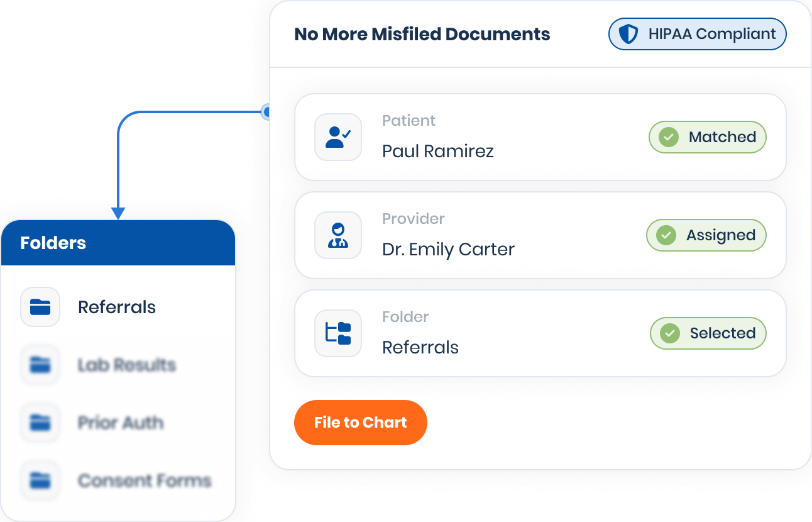Click the Matched status pill

(x=708, y=137)
